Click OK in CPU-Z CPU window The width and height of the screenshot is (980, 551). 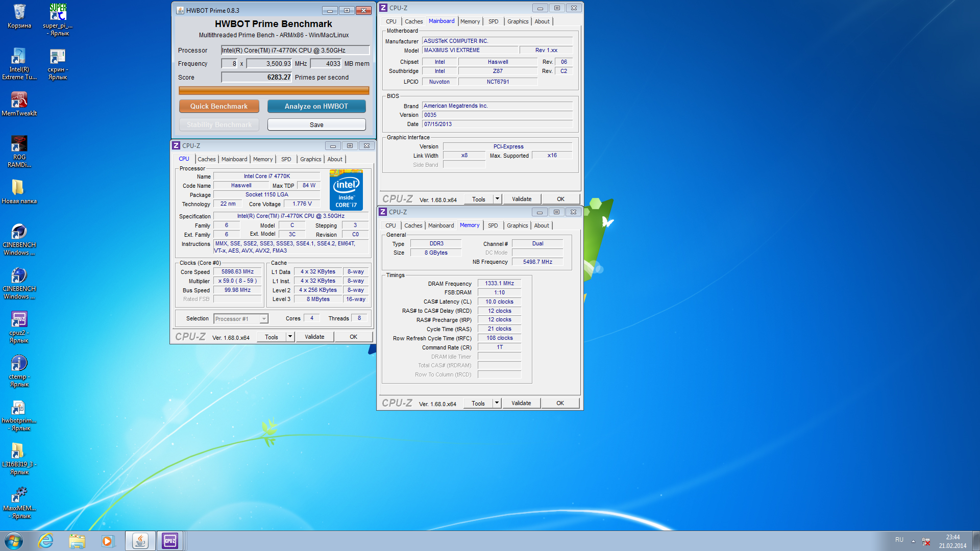353,337
